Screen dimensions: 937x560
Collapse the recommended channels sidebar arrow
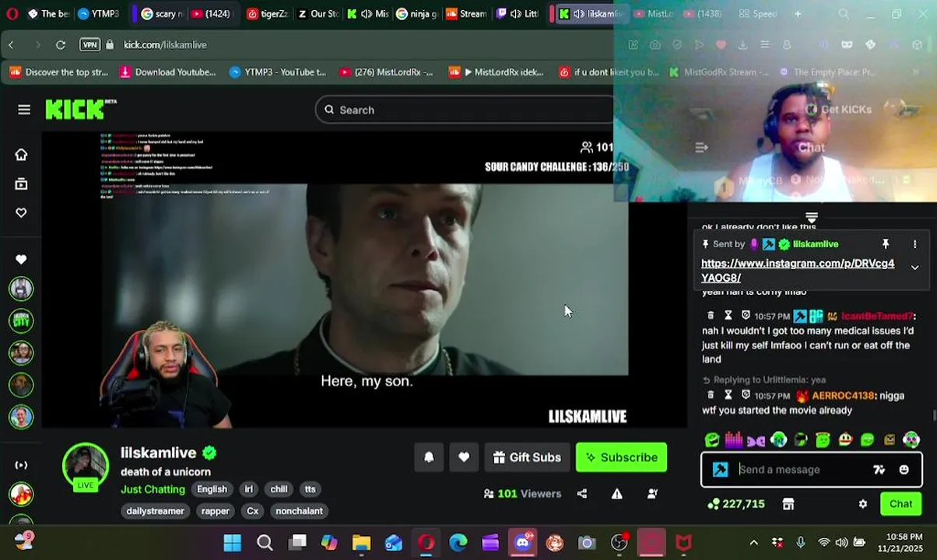(21, 465)
